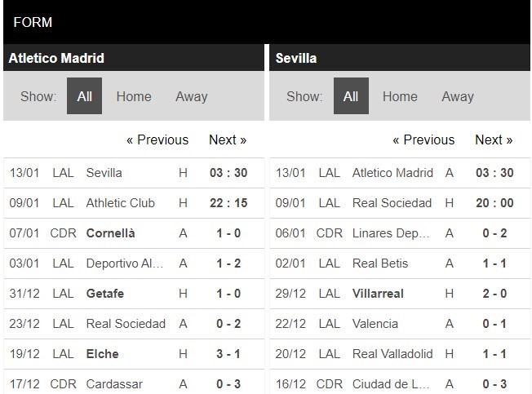Show Away matches for Atletico Madrid

(x=192, y=96)
